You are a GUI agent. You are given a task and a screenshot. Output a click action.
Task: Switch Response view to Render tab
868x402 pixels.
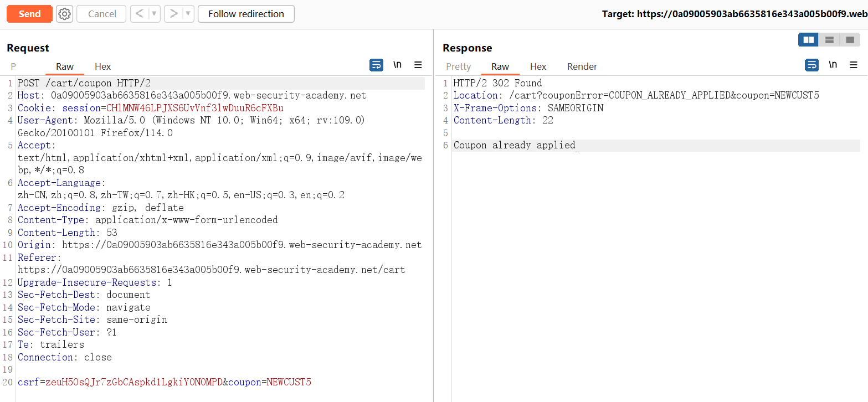pyautogui.click(x=582, y=66)
